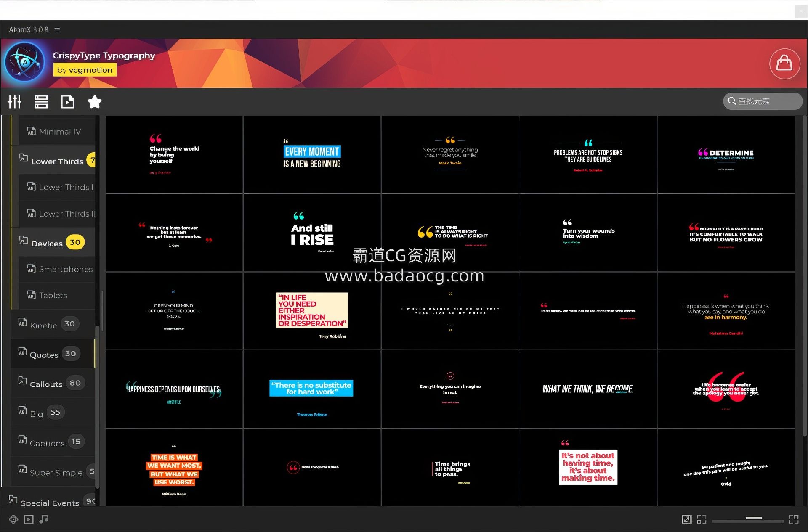This screenshot has width=808, height=532.
Task: Select 'And still I RISE' preset
Action: click(x=312, y=233)
